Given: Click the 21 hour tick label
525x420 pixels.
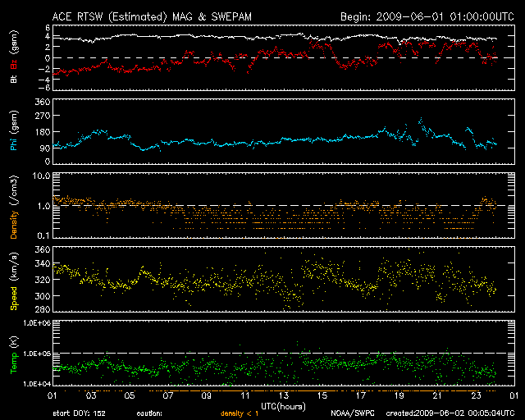Looking at the screenshot, I should click(x=436, y=396).
